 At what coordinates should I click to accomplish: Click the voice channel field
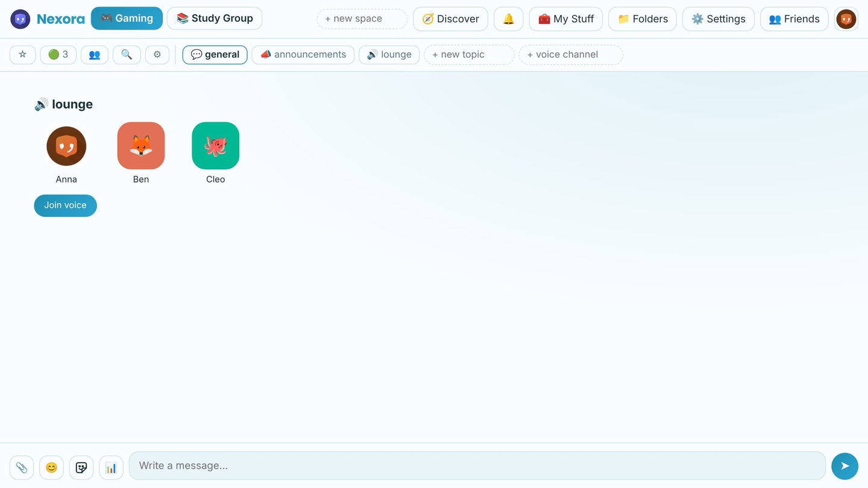(571, 54)
